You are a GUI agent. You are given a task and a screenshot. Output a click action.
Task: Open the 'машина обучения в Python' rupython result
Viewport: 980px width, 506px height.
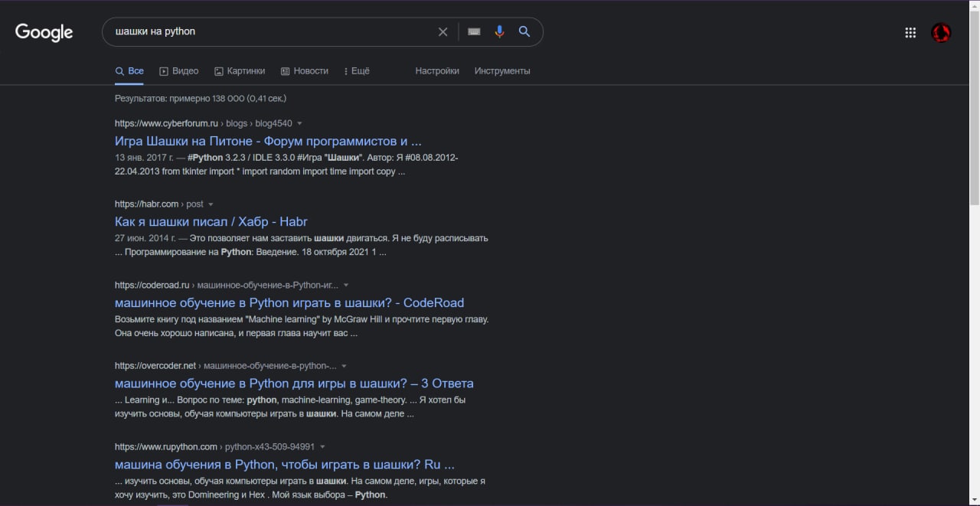point(285,464)
